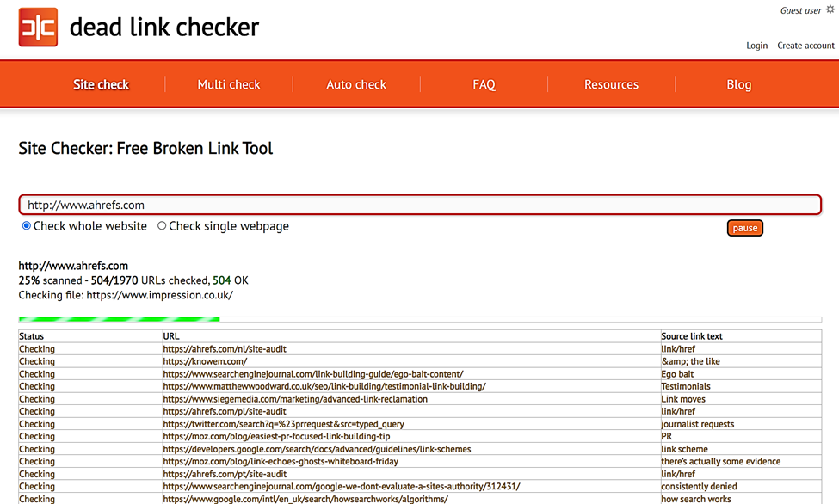This screenshot has height=504, width=839.
Task: Click the 'Ego bait' source link text
Action: (x=677, y=374)
